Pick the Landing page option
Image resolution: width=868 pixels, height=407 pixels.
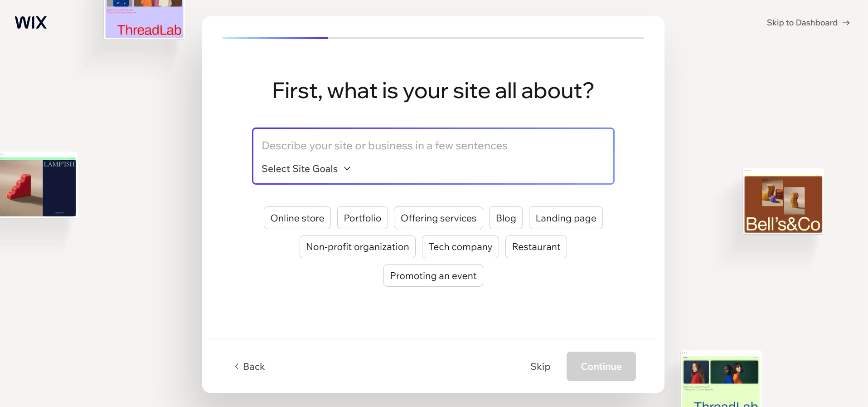[x=566, y=218]
